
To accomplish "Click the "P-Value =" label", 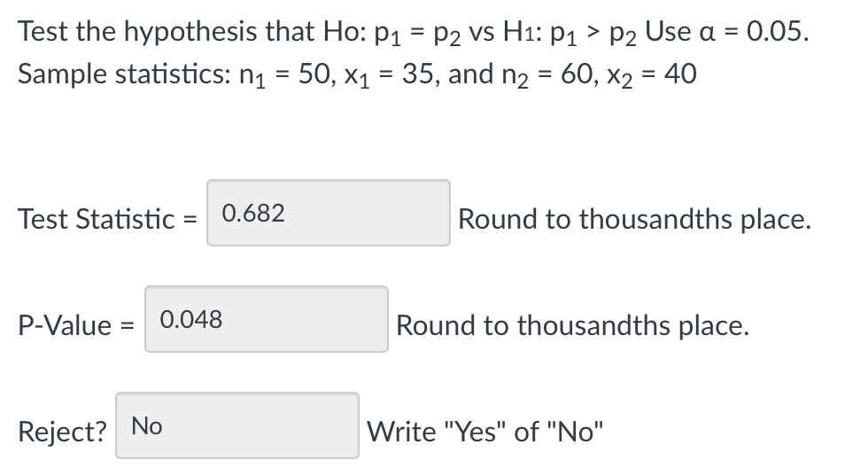I will [76, 325].
